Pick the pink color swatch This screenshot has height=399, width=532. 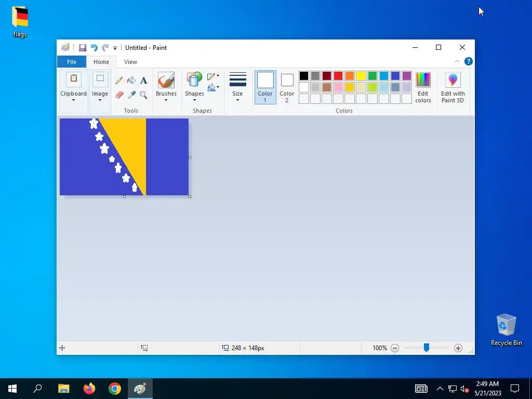coord(338,87)
